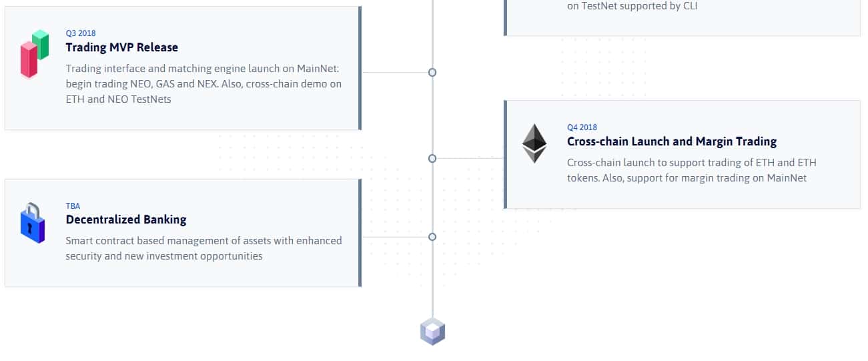Viewport: 868px width, 361px height.
Task: Click the connector line from Trading MVP card
Action: 395,72
